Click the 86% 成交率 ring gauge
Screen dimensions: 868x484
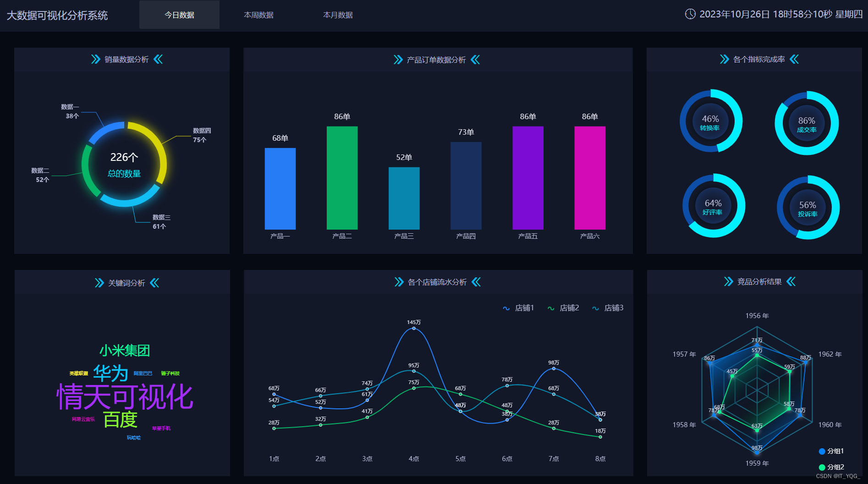click(x=807, y=123)
